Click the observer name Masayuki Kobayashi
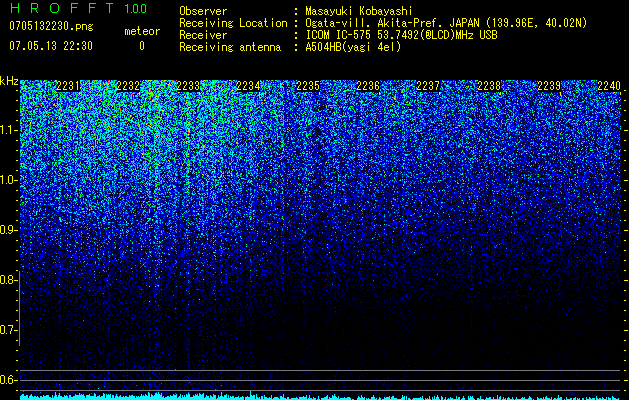The width and height of the screenshot is (629, 400). pos(358,11)
